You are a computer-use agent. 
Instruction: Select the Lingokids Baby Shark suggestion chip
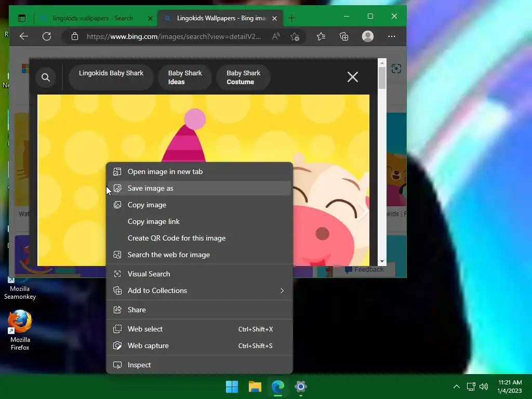tap(111, 77)
